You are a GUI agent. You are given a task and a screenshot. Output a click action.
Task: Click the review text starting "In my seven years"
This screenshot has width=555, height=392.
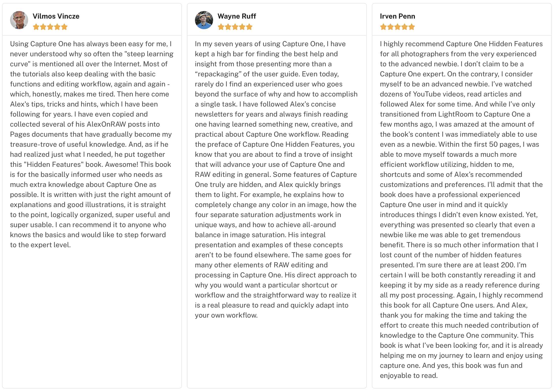pyautogui.click(x=276, y=179)
